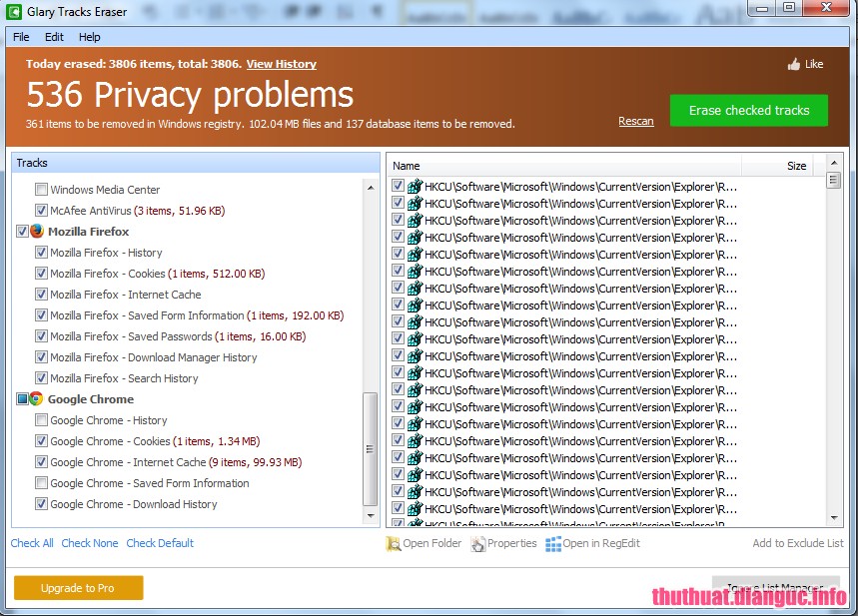The width and height of the screenshot is (858, 616).
Task: Click Tracks panel scroll-up arrow
Action: [x=371, y=188]
